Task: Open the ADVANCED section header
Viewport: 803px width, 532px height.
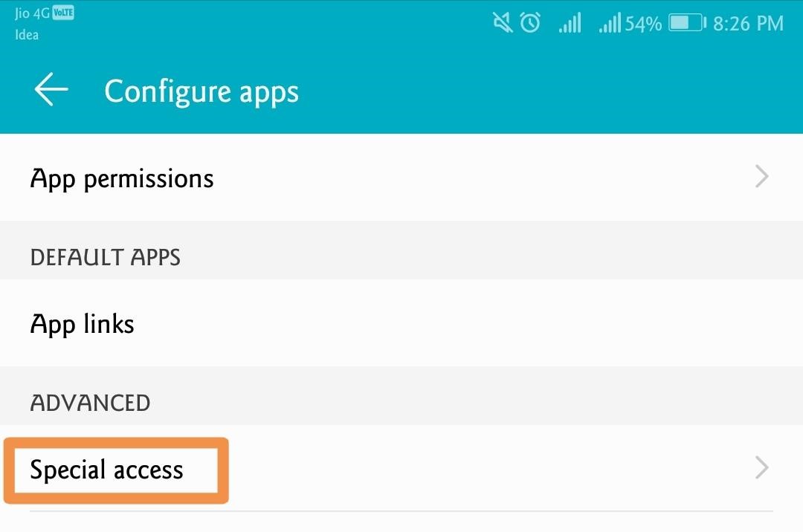Action: tap(90, 403)
